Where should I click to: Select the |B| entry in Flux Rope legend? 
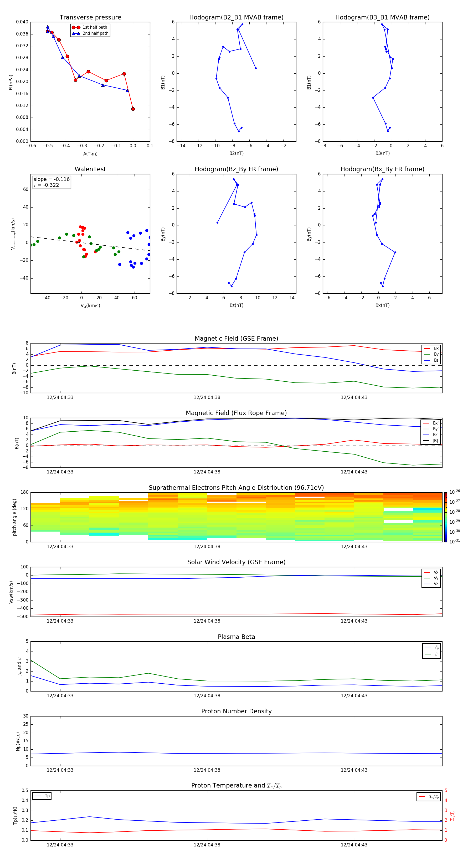[431, 441]
